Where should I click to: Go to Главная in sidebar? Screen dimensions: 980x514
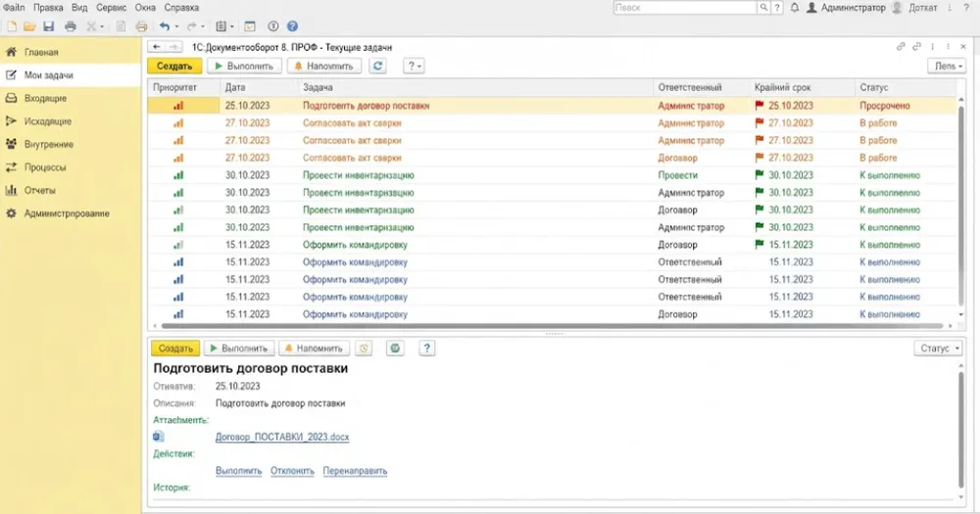(71, 52)
